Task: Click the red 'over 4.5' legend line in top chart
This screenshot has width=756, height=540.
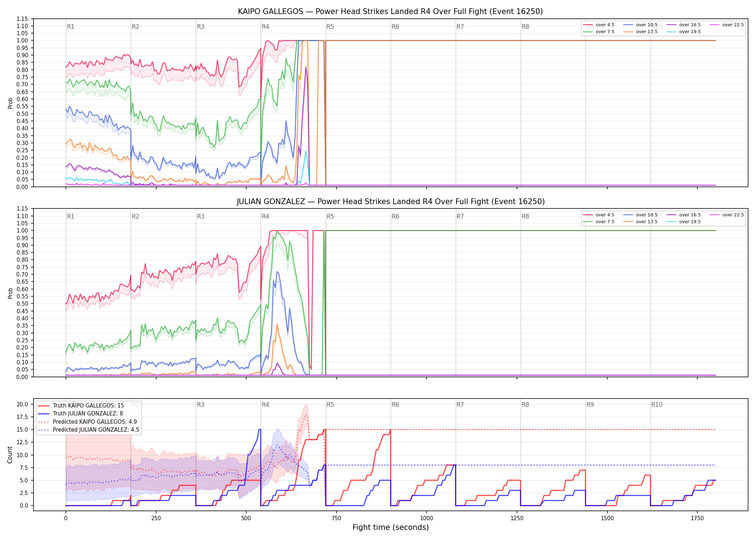Action: (588, 25)
